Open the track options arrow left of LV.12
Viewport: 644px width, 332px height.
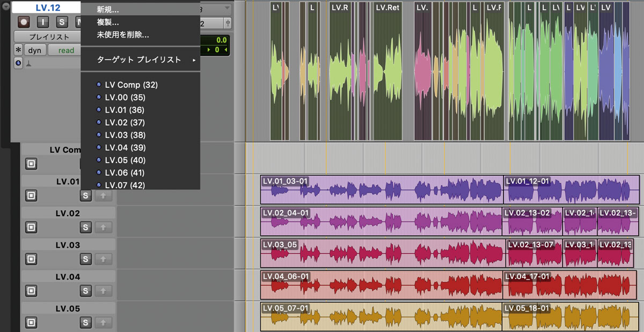5,8
